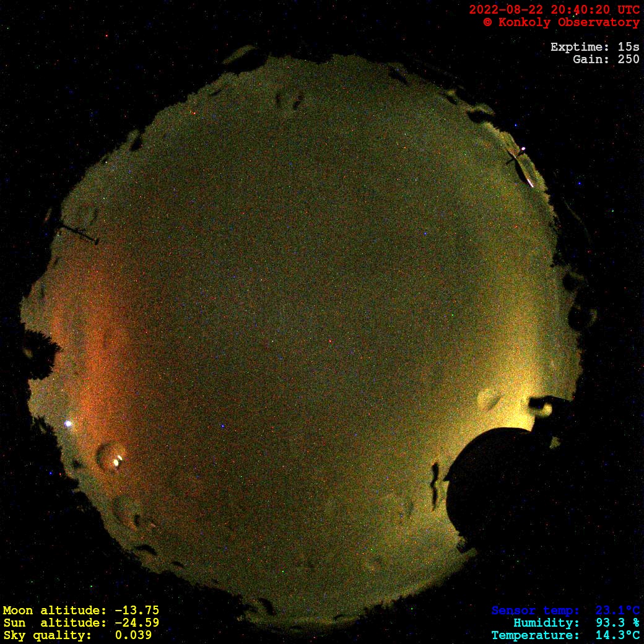Select the Sensor temp 23.1°C reading
644x644 pixels.
tap(565, 611)
